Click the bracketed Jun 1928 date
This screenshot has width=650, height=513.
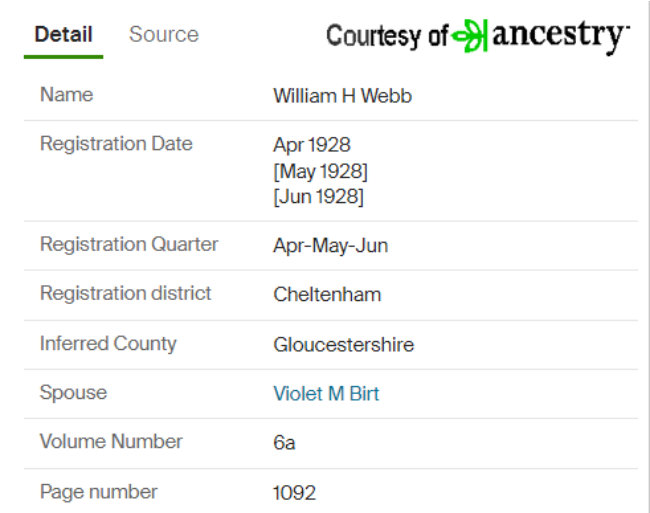318,196
